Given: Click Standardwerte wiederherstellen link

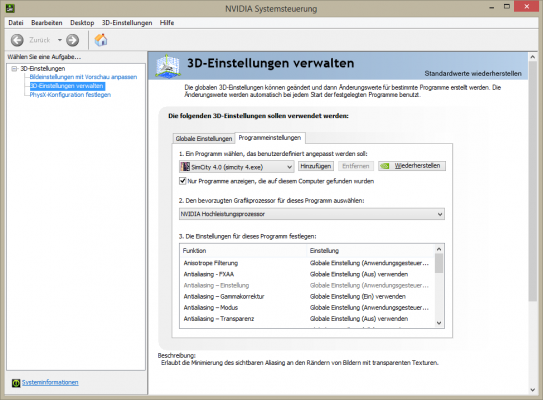Looking at the screenshot, I should pyautogui.click(x=473, y=73).
